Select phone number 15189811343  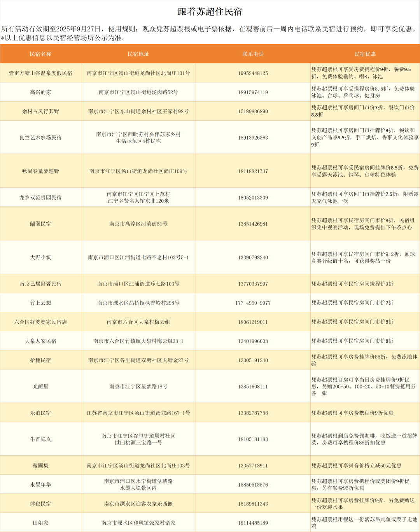[x=253, y=504]
